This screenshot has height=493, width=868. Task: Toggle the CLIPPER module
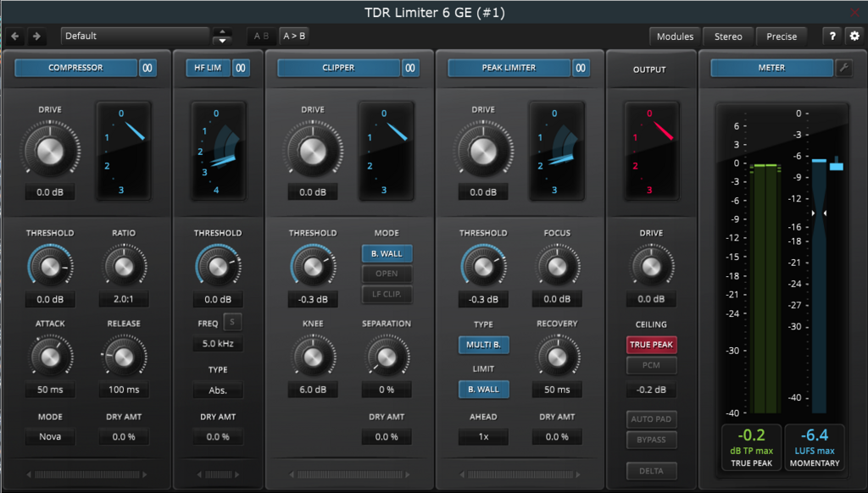(338, 68)
